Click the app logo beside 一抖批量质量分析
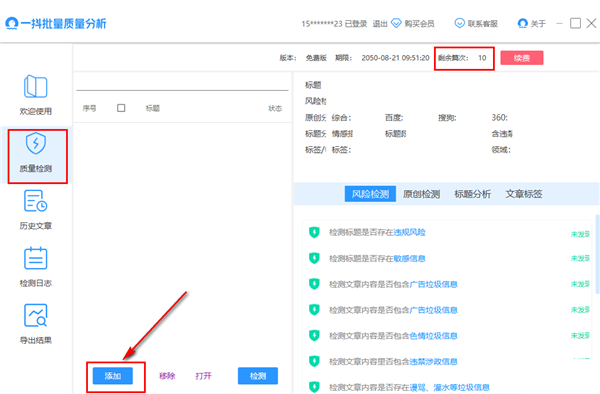Screen dimensions: 600x394 [12, 23]
